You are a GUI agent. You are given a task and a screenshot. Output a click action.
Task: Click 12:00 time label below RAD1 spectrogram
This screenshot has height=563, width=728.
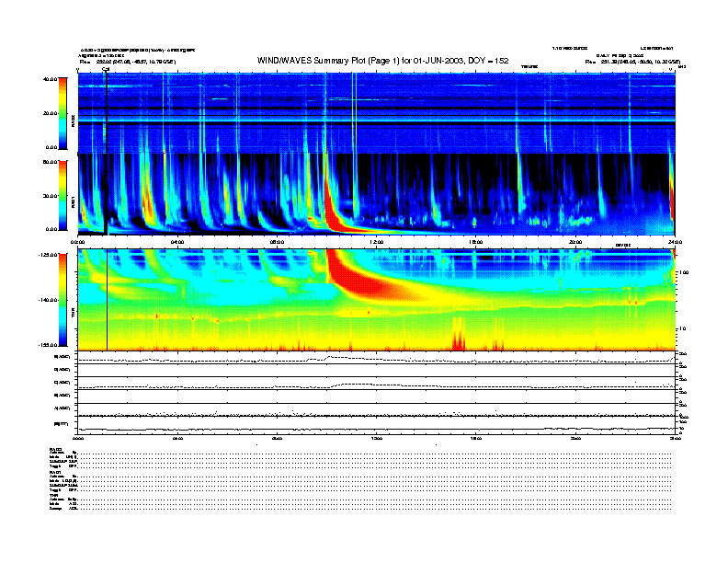coord(377,242)
